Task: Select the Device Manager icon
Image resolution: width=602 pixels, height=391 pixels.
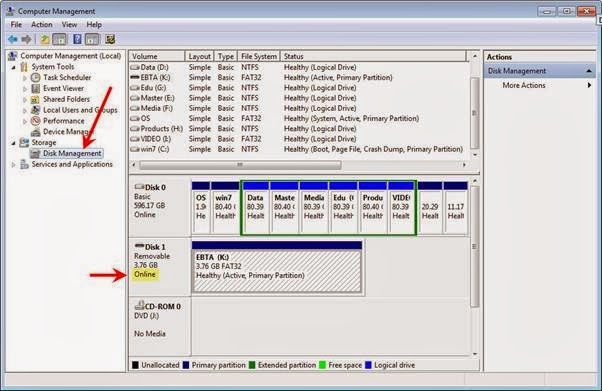Action: [x=35, y=132]
